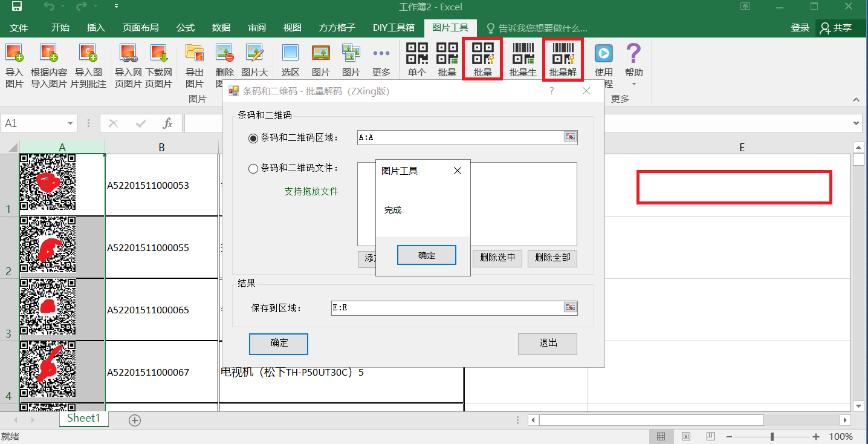Click the vertical scrollbar down arrow
The height and width of the screenshot is (444, 868).
pos(858,406)
